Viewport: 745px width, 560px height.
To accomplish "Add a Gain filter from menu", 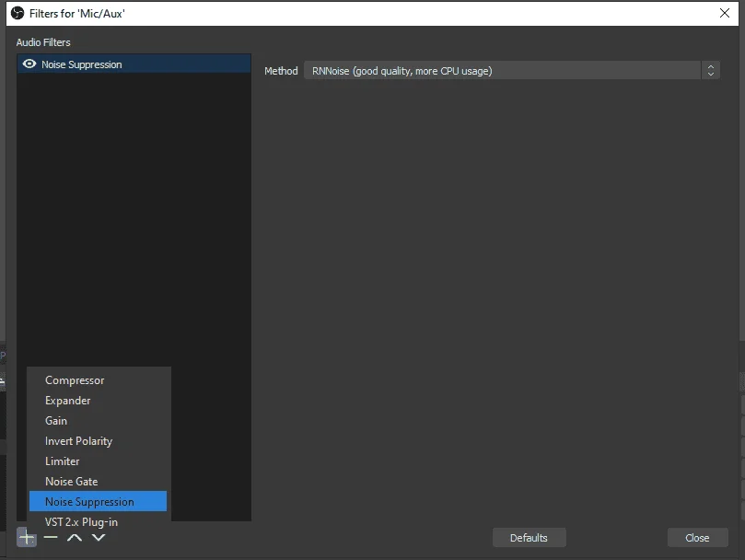I will point(98,421).
